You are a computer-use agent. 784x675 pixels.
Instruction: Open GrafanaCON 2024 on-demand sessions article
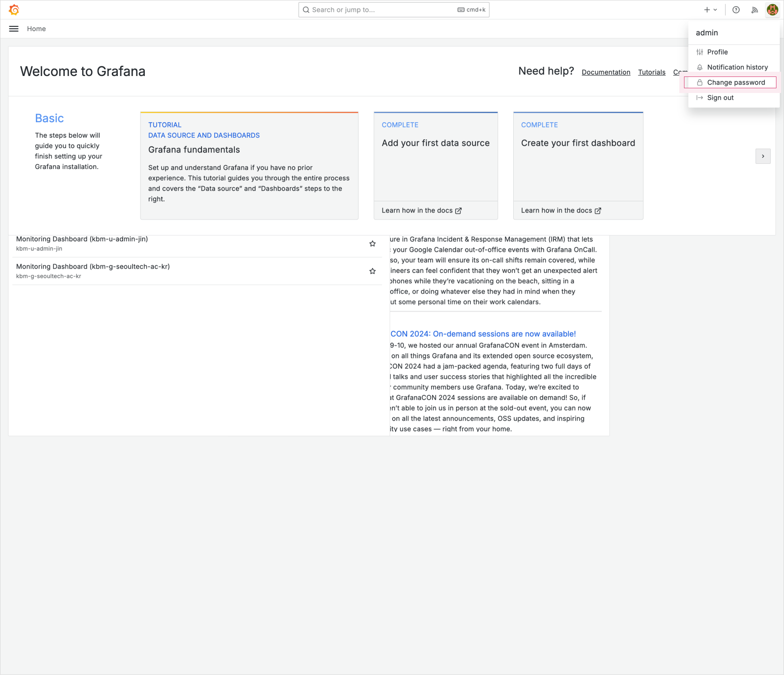coord(483,334)
